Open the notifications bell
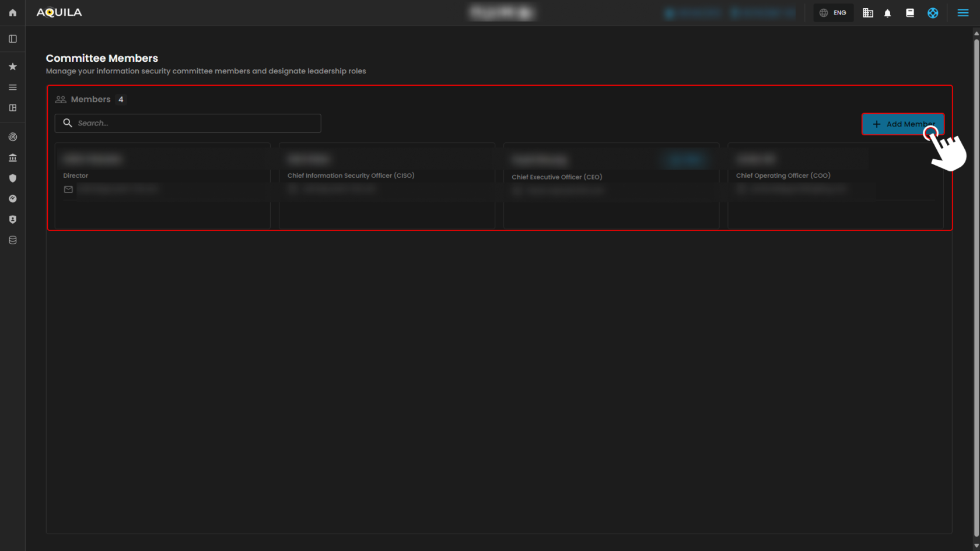980x551 pixels. coord(887,13)
